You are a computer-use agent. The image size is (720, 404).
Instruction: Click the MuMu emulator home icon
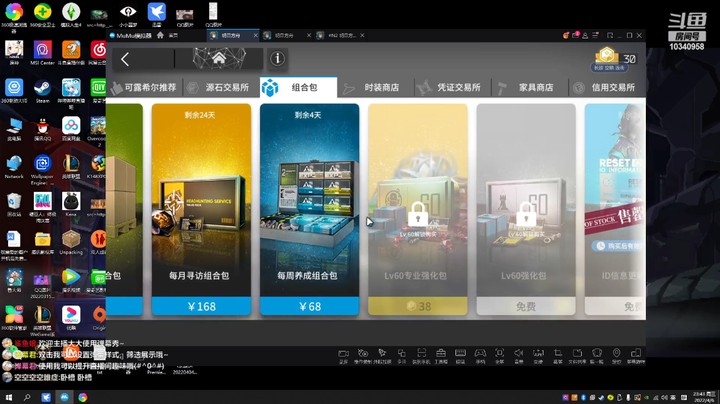click(160, 35)
